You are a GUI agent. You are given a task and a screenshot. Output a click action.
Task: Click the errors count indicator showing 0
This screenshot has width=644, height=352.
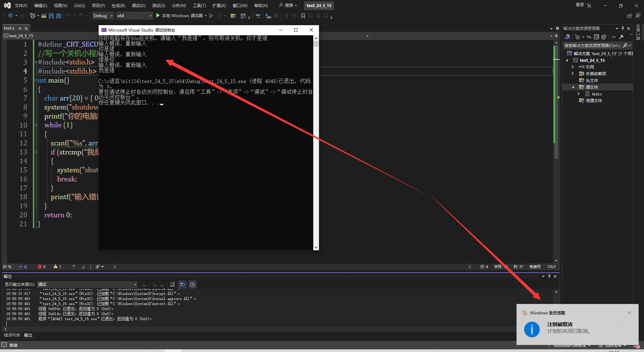[x=42, y=267]
